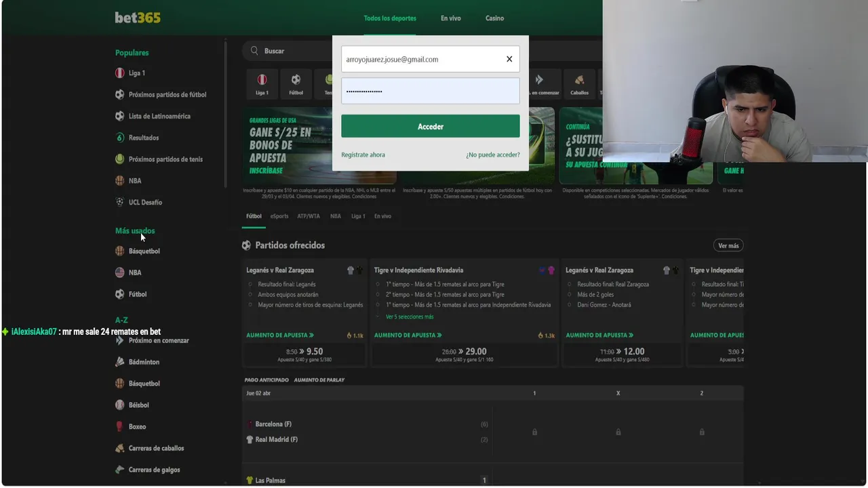
Task: Select the Fútbol filter tab
Action: [x=254, y=216]
